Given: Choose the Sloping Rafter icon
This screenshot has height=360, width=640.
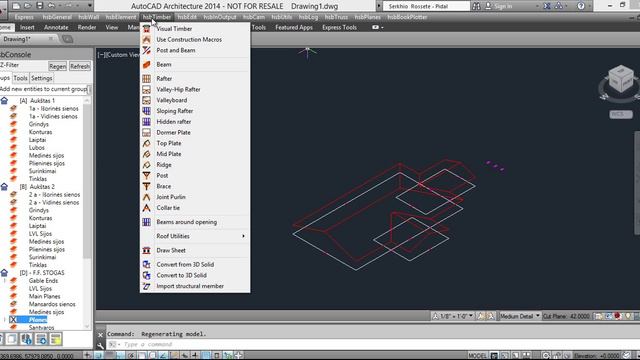Looking at the screenshot, I should tap(147, 111).
